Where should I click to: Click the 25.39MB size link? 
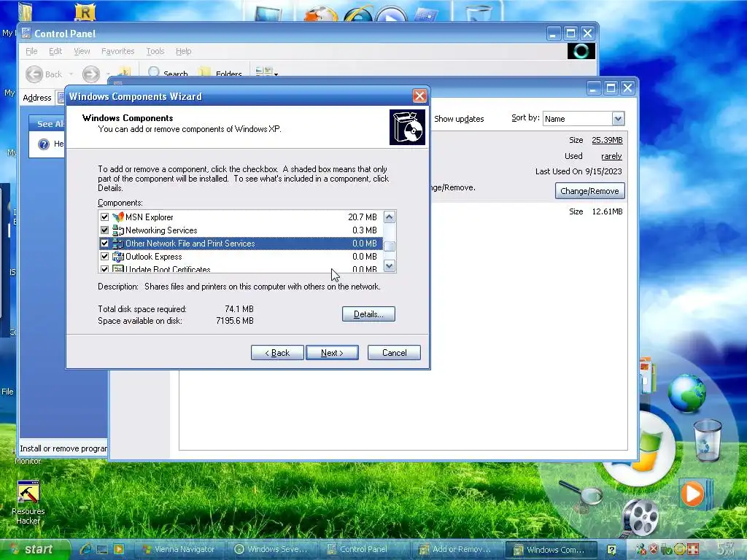(607, 140)
